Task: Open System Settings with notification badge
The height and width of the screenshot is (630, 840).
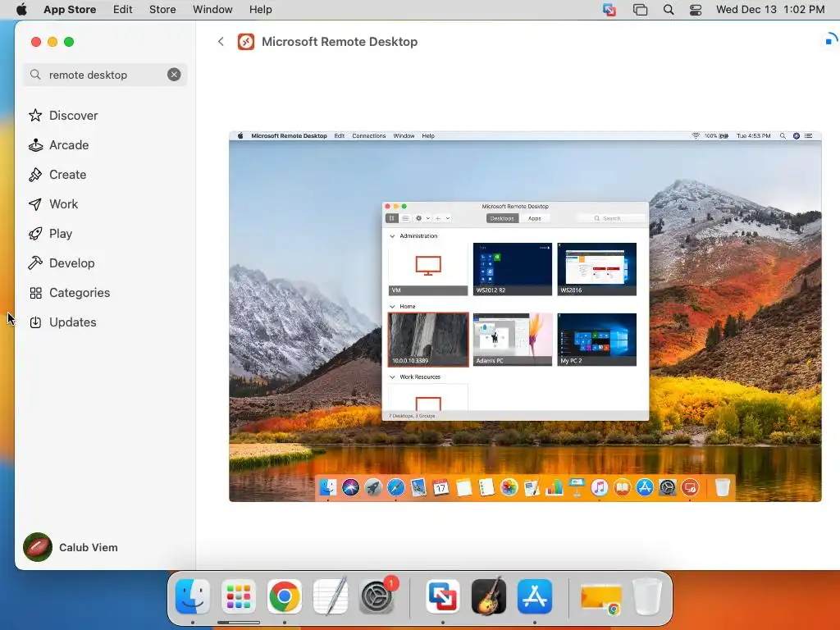Action: click(377, 596)
